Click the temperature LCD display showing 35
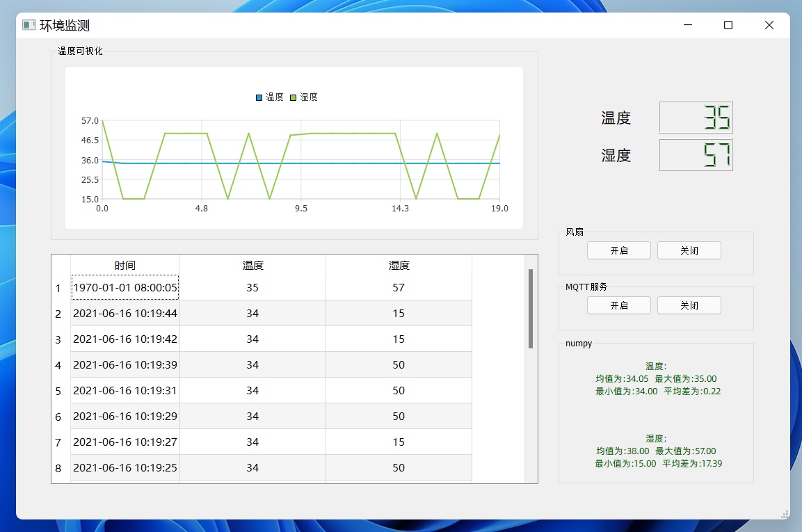Screen dimensions: 802x532 pos(696,117)
